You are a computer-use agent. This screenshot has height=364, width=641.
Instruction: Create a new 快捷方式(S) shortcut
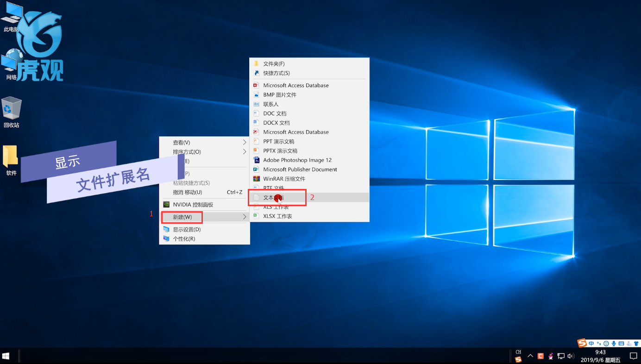tap(309, 73)
